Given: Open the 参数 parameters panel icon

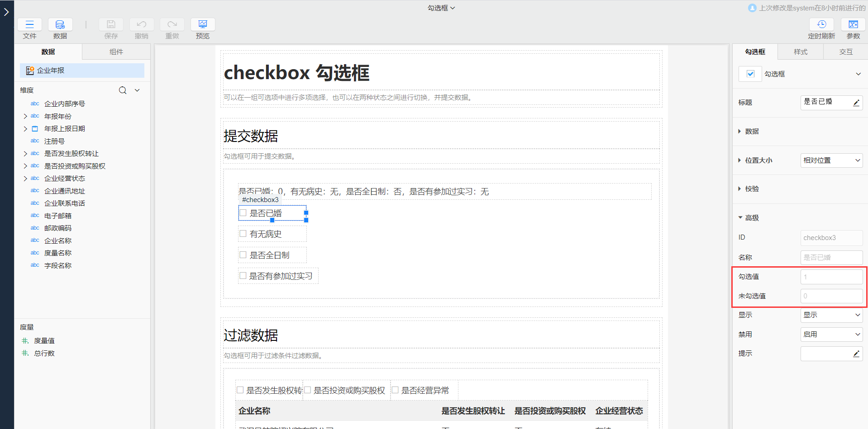Looking at the screenshot, I should point(853,24).
